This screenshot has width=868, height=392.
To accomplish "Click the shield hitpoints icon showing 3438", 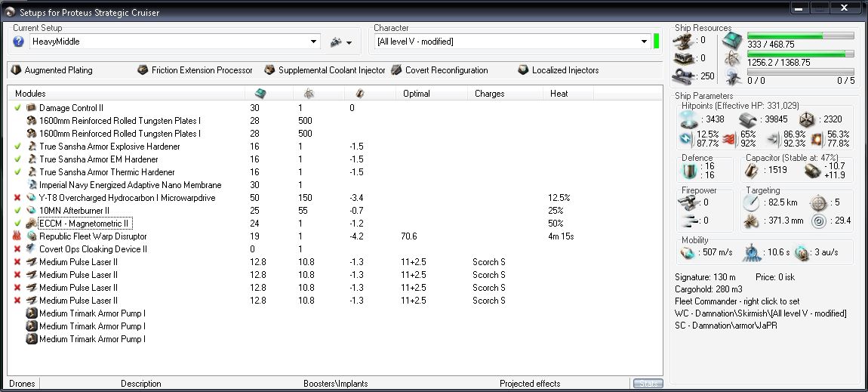I will (689, 119).
